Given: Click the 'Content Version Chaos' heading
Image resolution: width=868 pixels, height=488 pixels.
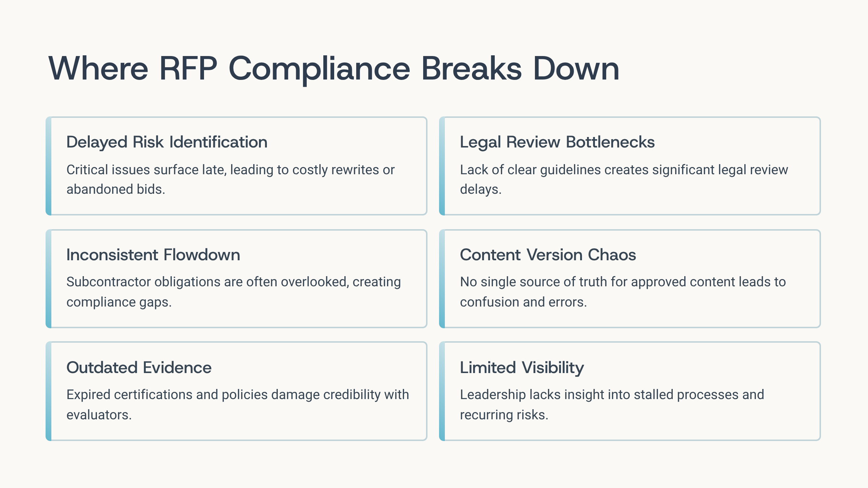Looking at the screenshot, I should pyautogui.click(x=548, y=255).
